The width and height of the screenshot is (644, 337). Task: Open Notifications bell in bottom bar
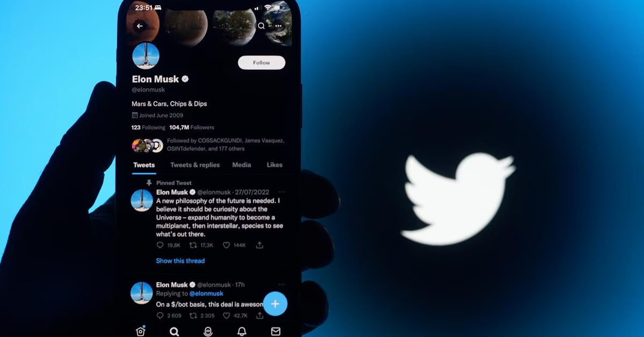(242, 331)
